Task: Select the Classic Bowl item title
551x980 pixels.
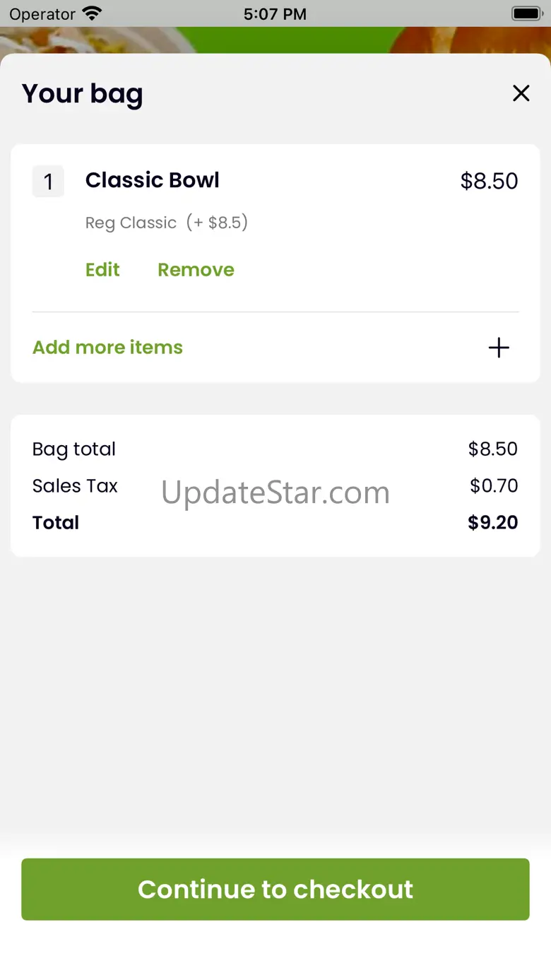Action: [x=153, y=180]
